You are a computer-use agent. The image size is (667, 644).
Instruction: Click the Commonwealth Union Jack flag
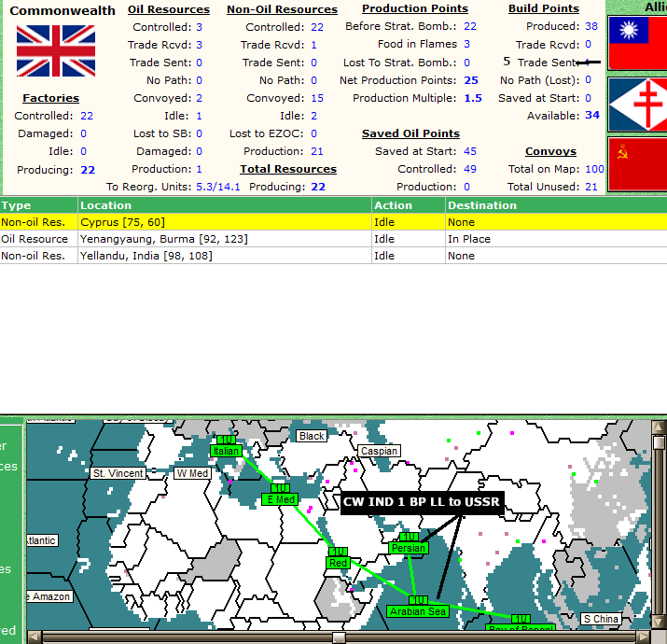[x=56, y=50]
